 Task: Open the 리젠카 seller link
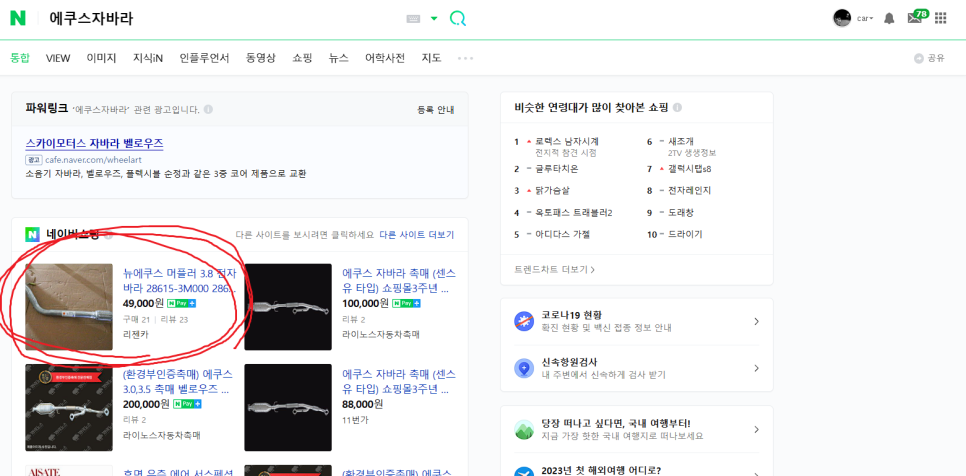[x=136, y=334]
